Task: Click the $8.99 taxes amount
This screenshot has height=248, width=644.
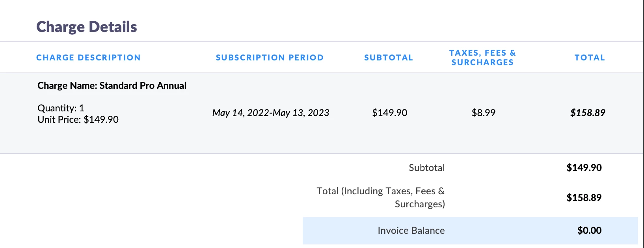Action: click(x=484, y=113)
